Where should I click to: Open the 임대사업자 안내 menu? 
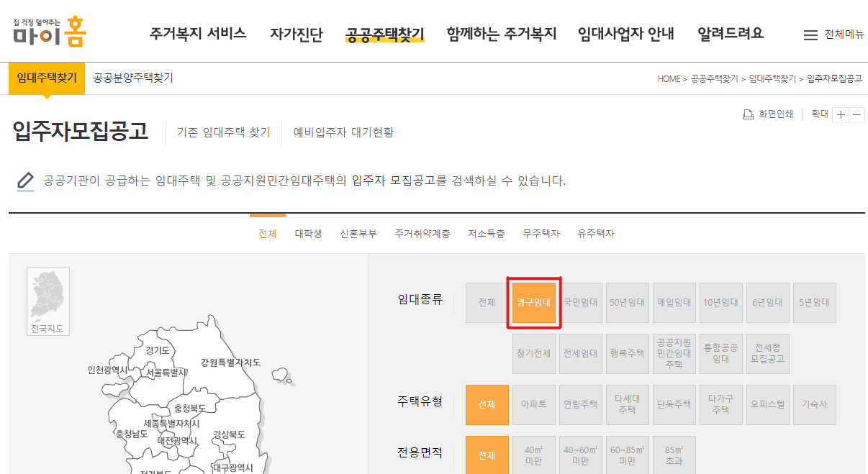[625, 32]
